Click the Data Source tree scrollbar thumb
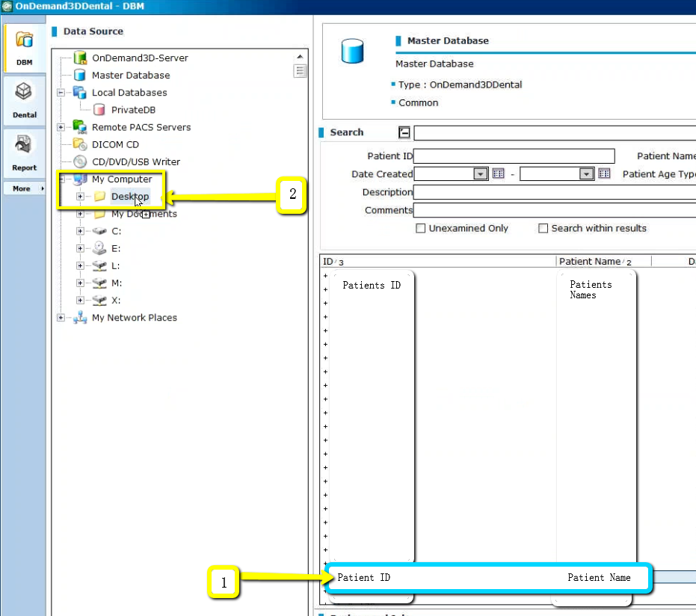The width and height of the screenshot is (696, 616). pos(300,70)
